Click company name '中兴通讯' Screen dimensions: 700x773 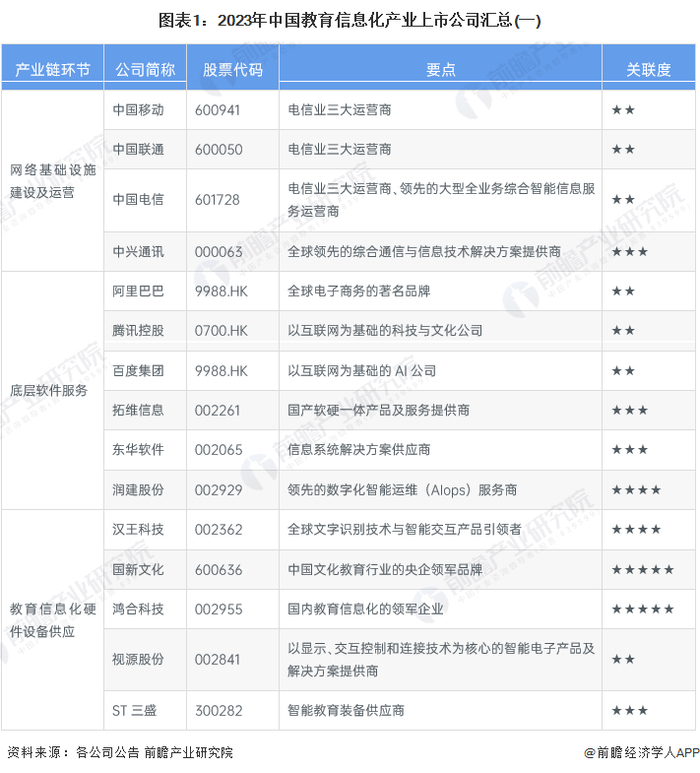[138, 252]
